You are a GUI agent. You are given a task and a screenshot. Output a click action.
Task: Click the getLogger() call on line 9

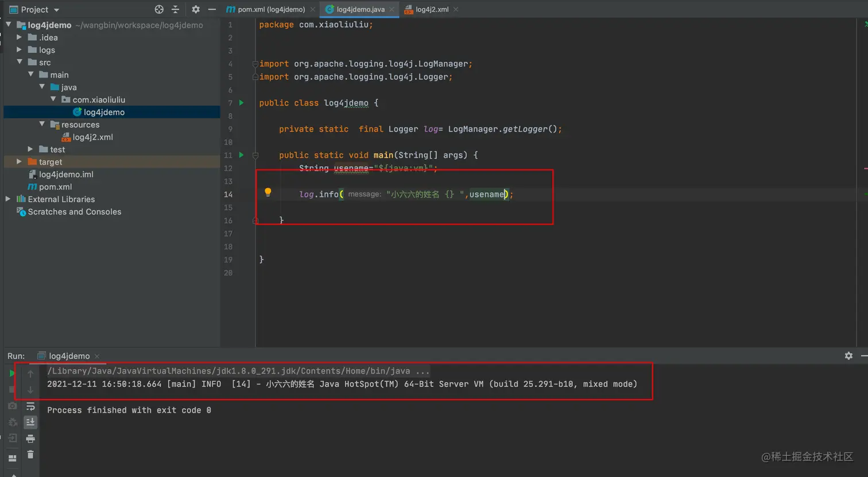click(x=529, y=129)
